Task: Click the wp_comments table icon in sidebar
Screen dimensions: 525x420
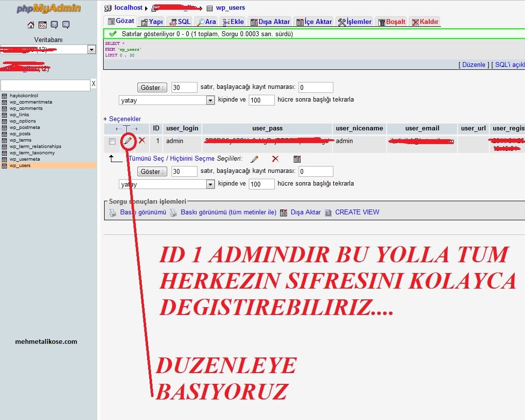Action: pyautogui.click(x=4, y=108)
